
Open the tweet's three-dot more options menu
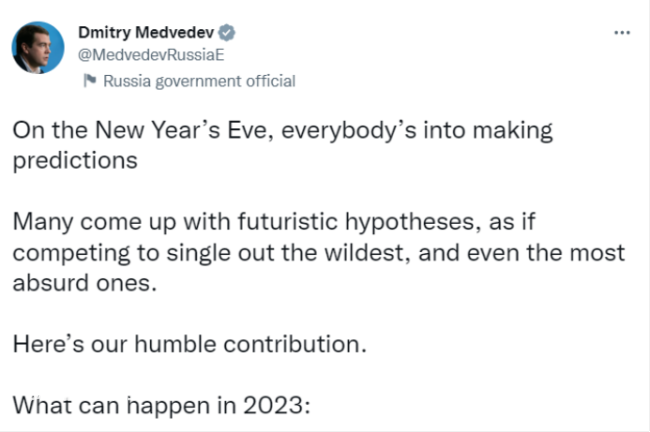pos(622,32)
